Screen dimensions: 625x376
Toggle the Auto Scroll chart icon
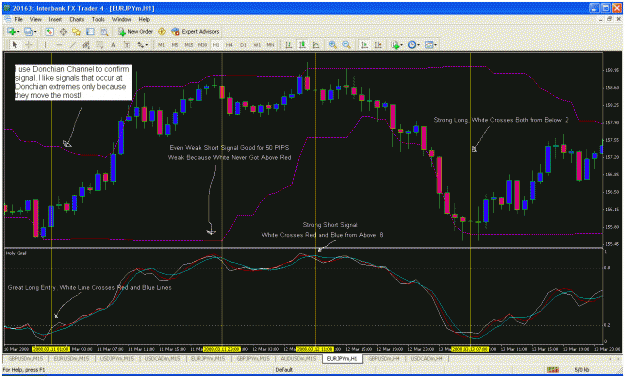click(364, 45)
